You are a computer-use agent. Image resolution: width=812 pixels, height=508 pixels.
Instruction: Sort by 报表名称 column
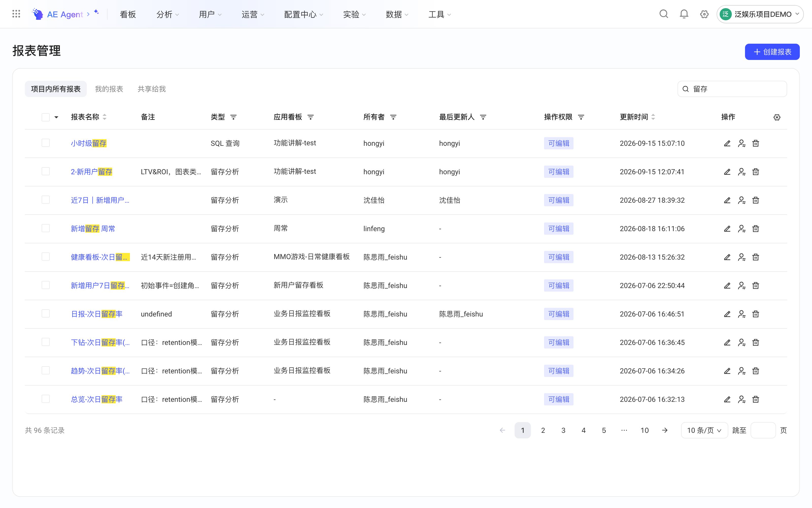tap(105, 117)
